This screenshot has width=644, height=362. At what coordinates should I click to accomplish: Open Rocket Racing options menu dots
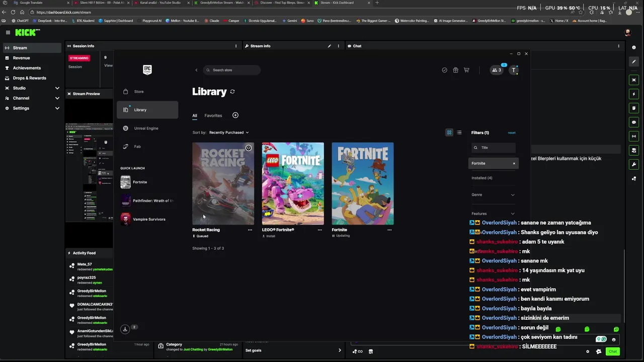[x=250, y=230]
